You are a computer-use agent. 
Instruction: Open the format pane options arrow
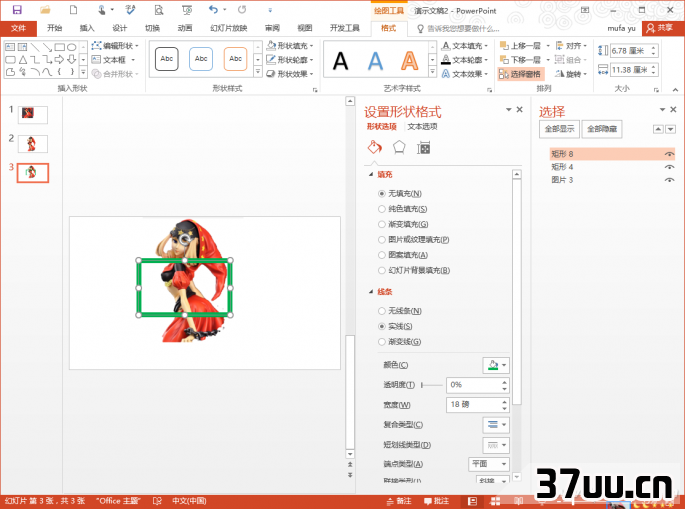coord(509,110)
